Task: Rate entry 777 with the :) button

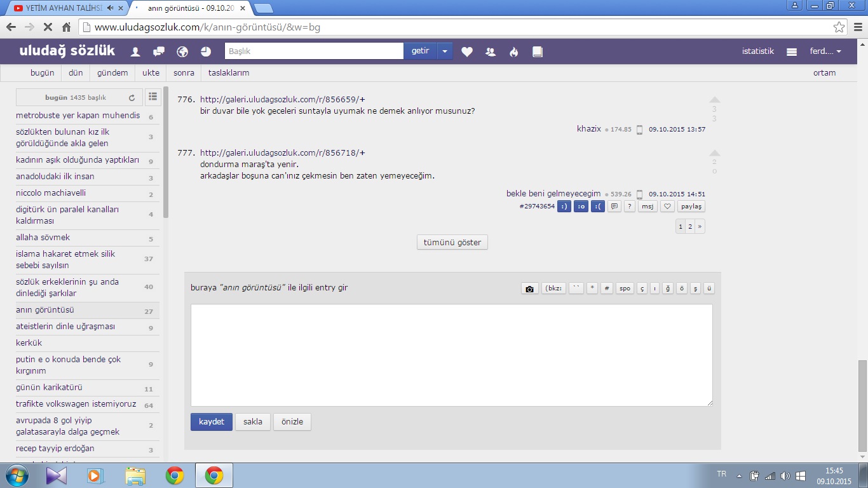Action: coord(564,207)
